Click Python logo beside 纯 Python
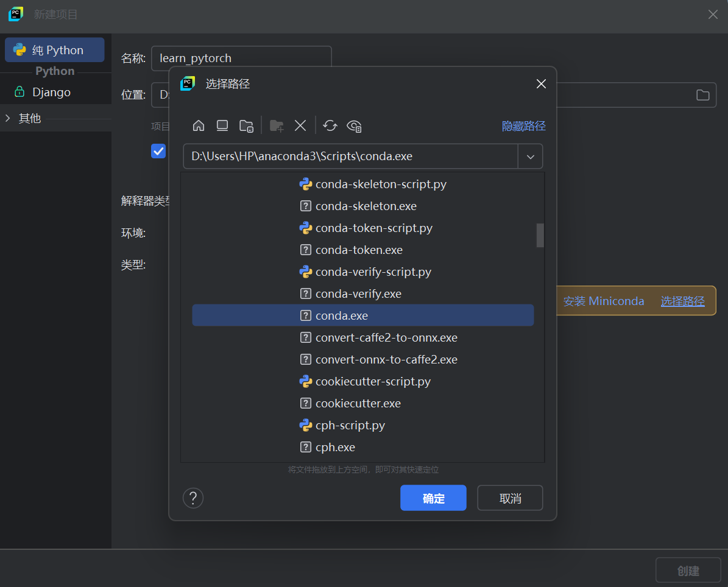 pos(19,50)
